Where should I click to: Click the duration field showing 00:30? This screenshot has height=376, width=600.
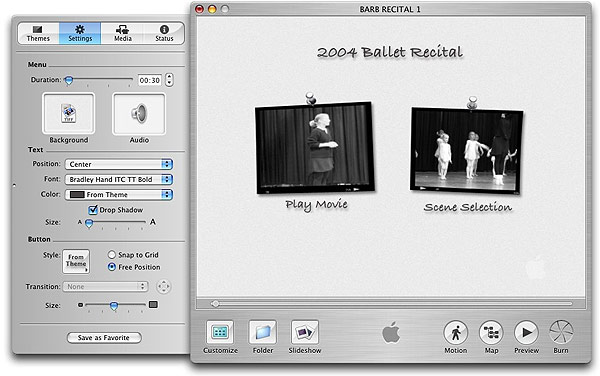tap(150, 80)
